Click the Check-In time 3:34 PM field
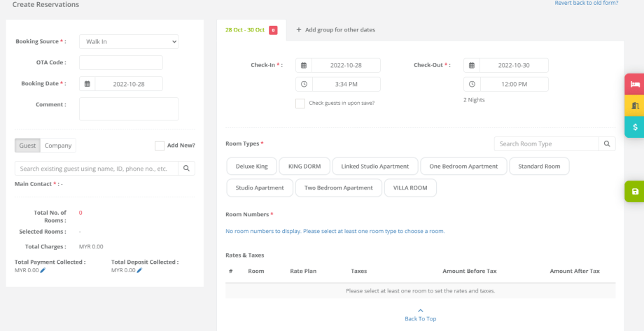 coord(346,84)
